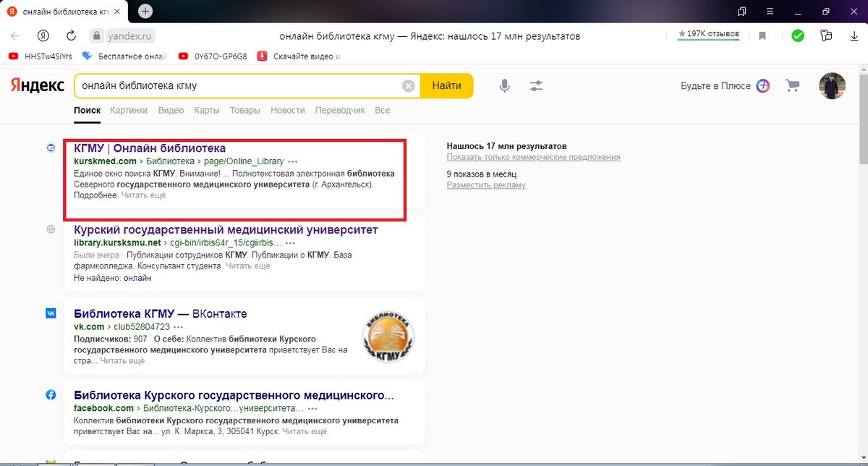Activate voice search with the microphone icon

tap(504, 85)
